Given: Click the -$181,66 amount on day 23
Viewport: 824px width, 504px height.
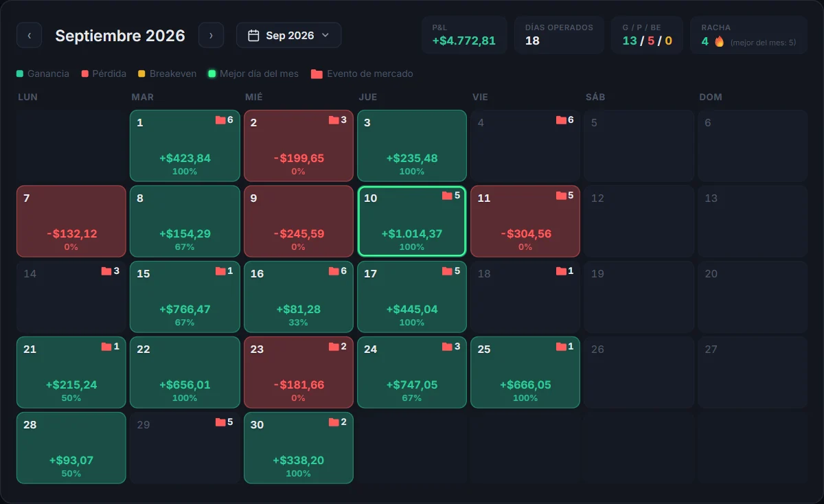Looking at the screenshot, I should (299, 385).
